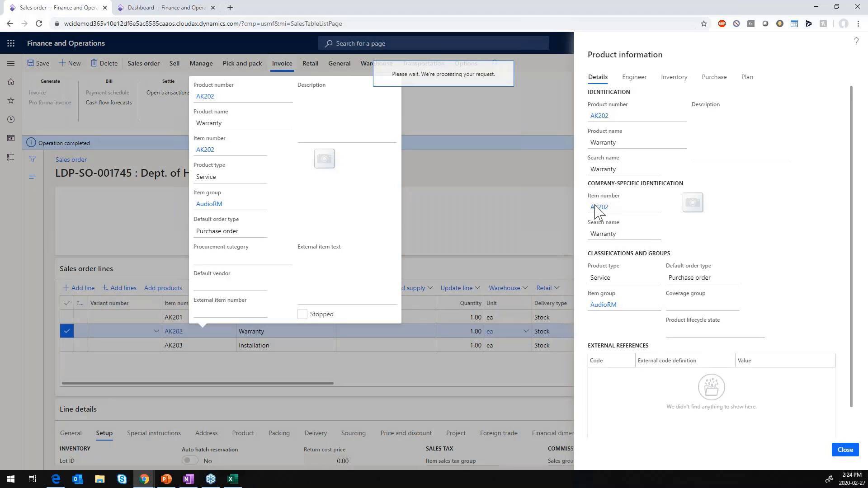Select the Home icon in the left sidebar
Image resolution: width=868 pixels, height=488 pixels.
(11, 82)
